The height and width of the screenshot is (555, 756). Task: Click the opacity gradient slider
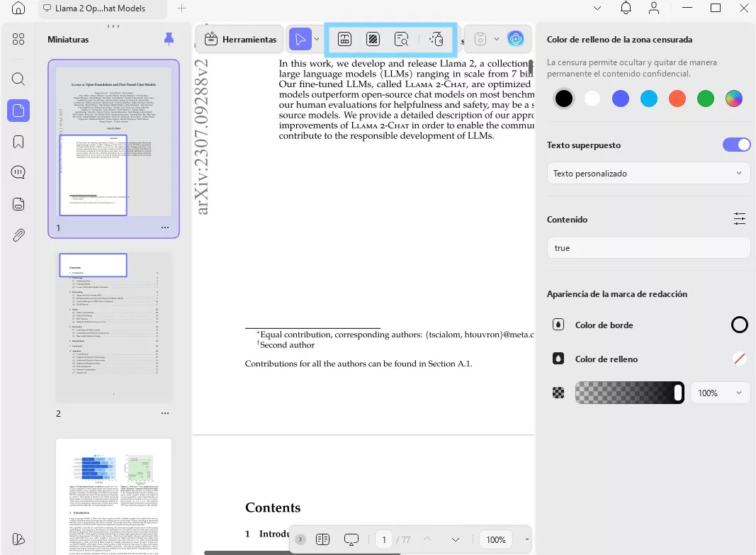click(x=630, y=393)
